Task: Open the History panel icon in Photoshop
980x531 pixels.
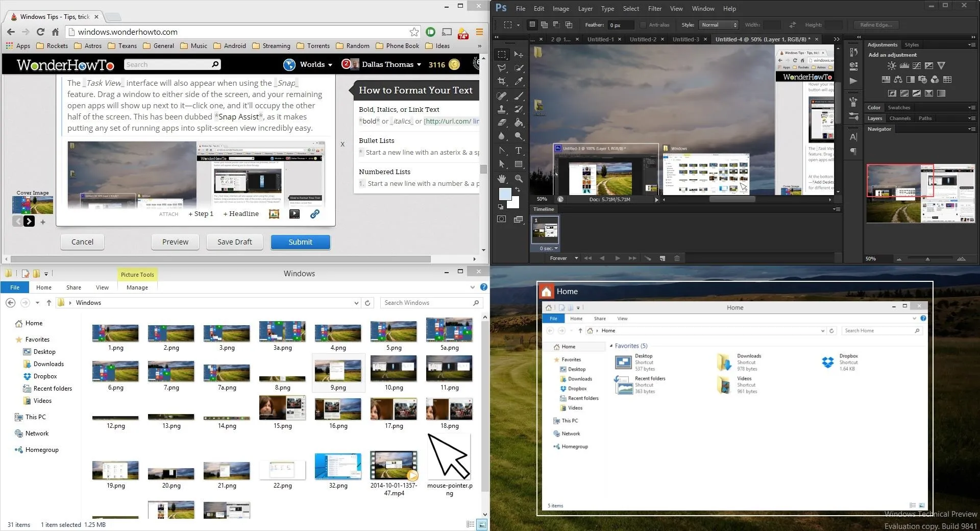Action: pos(853,52)
